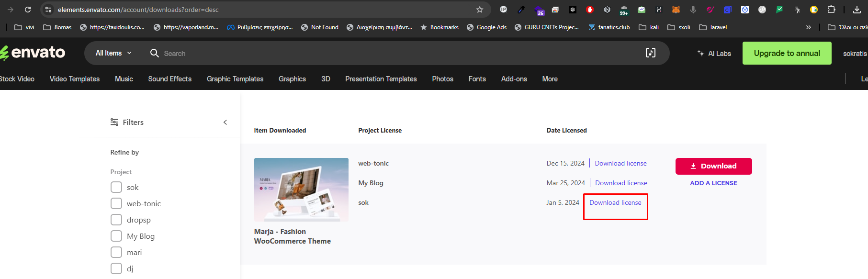Go to Envato home via logo
The width and height of the screenshot is (868, 279).
pyautogui.click(x=33, y=53)
